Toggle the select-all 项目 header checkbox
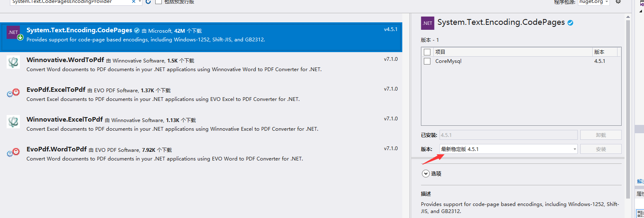 tap(427, 52)
